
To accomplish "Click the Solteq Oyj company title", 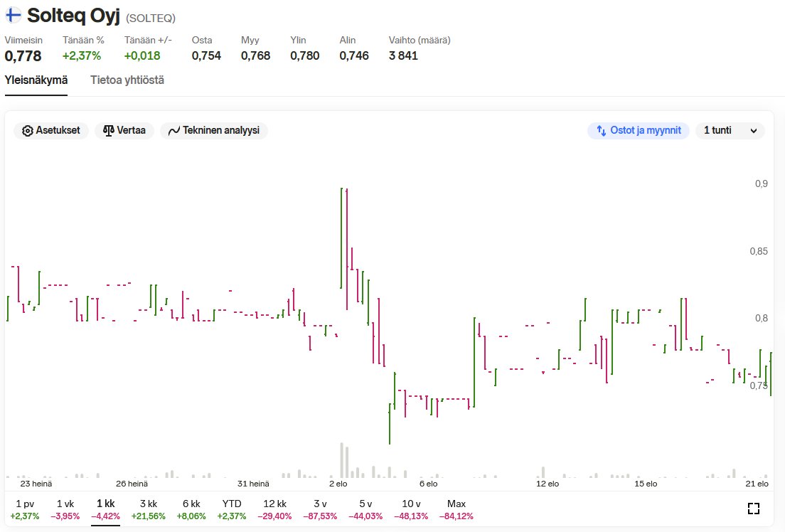I will click(x=74, y=16).
